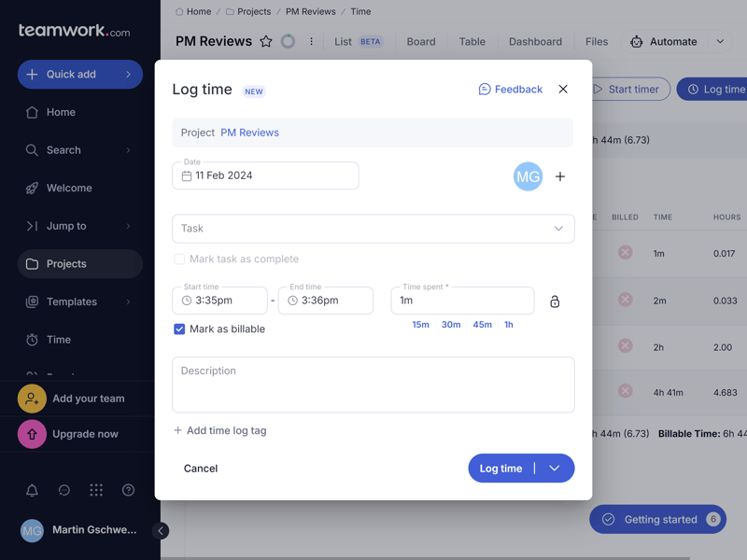Click billed status icon in 2h row
Viewport: 747px width, 560px height.
625,345
